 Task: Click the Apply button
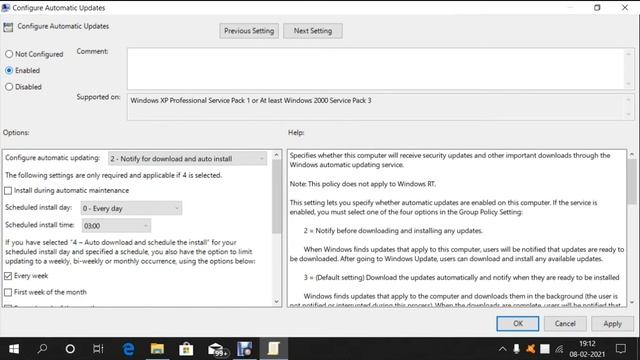click(x=612, y=324)
